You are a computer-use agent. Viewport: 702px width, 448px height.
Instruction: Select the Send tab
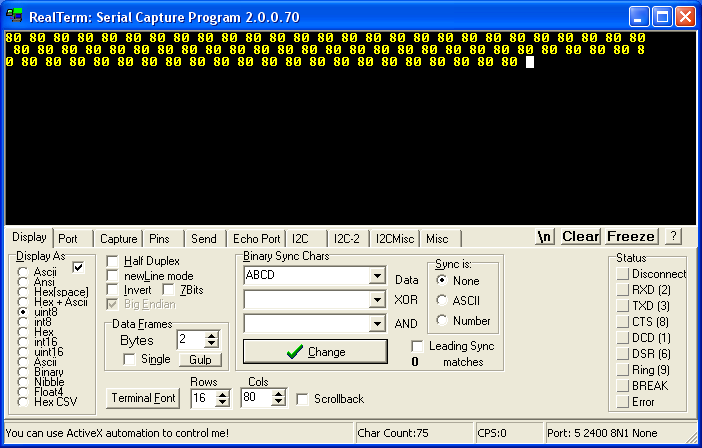coord(204,239)
